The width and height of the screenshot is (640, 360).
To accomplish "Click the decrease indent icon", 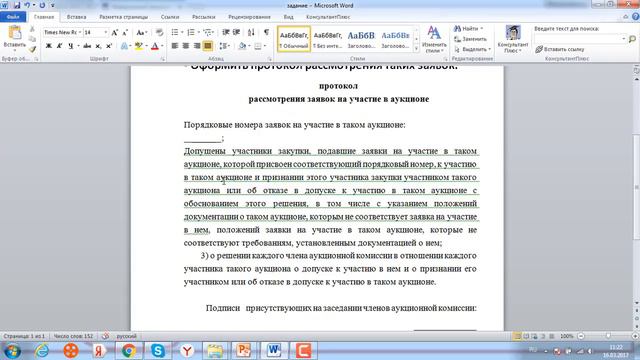I will [226, 32].
